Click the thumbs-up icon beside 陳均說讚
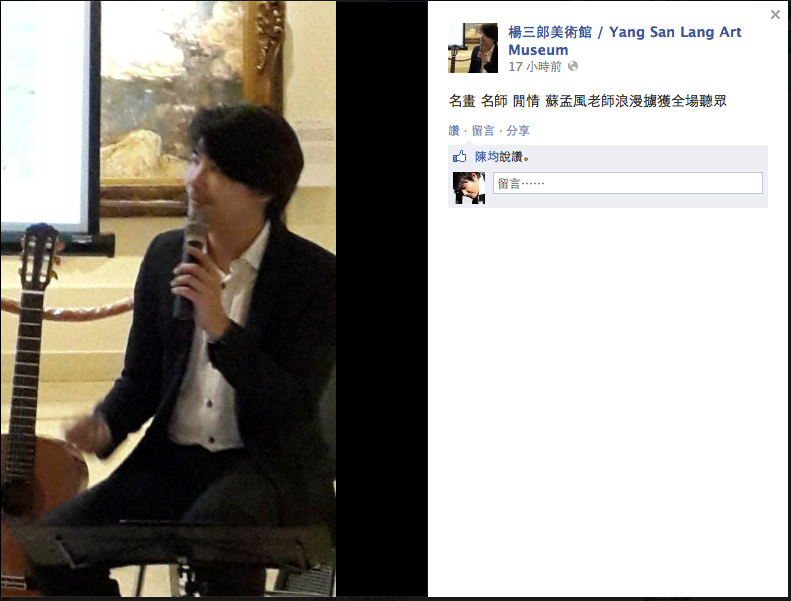Image resolution: width=791 pixels, height=601 pixels. coord(460,156)
